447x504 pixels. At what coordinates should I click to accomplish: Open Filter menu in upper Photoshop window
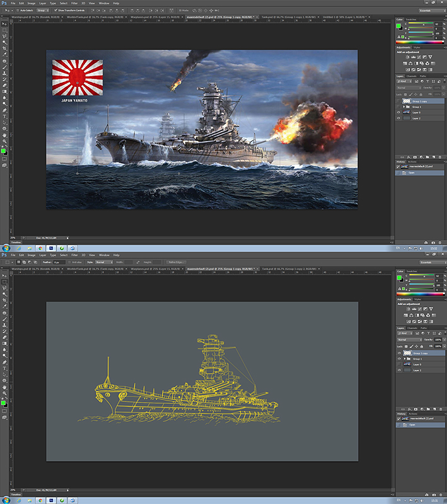[x=74, y=3]
